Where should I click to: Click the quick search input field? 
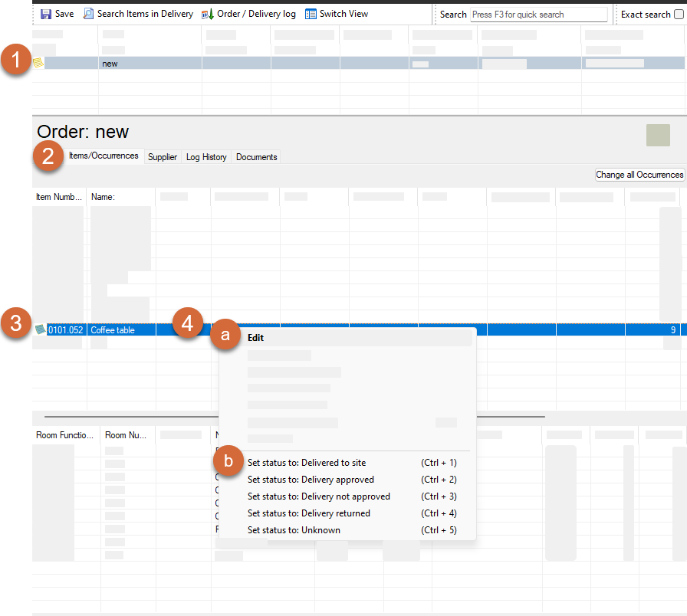pyautogui.click(x=537, y=15)
